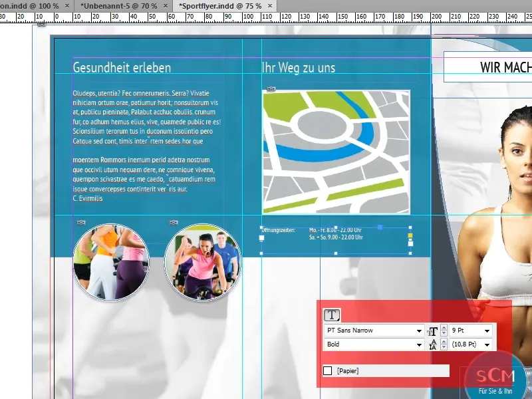Switch to the on.indd @ 100 % tab

(x=29, y=6)
